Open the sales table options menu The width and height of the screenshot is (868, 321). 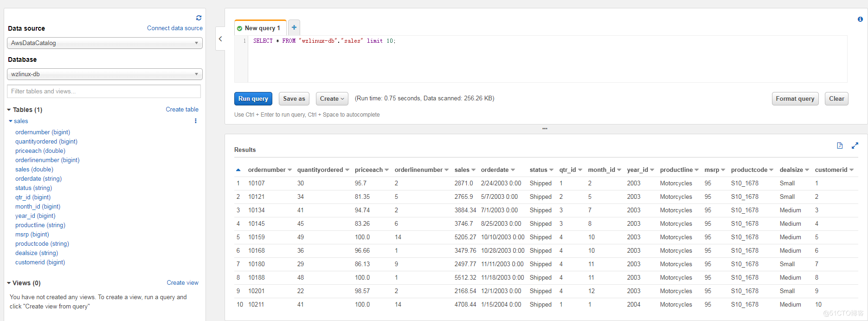(196, 121)
